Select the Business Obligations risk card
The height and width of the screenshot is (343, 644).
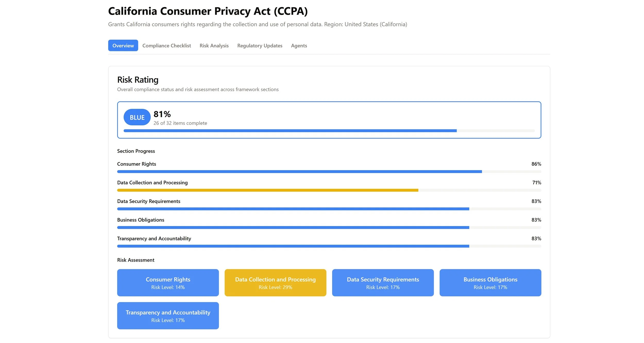point(490,283)
